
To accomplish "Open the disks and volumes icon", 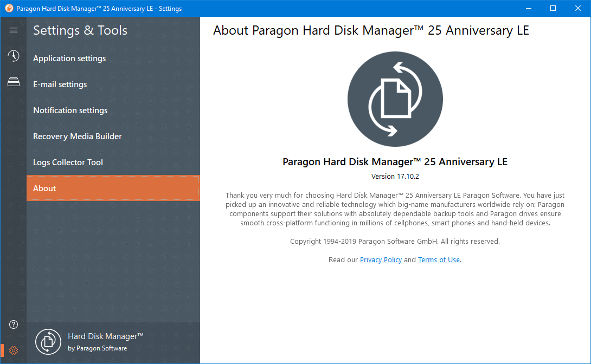I will click(x=14, y=82).
